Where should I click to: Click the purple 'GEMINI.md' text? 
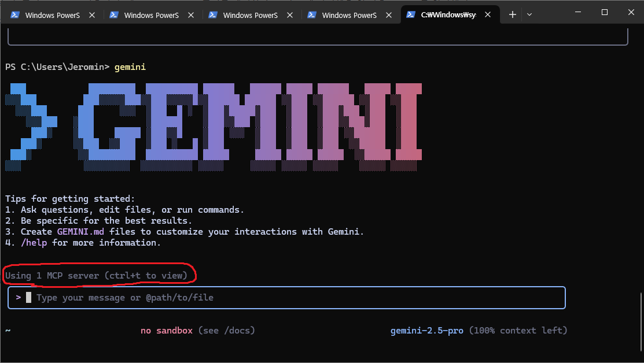(80, 232)
